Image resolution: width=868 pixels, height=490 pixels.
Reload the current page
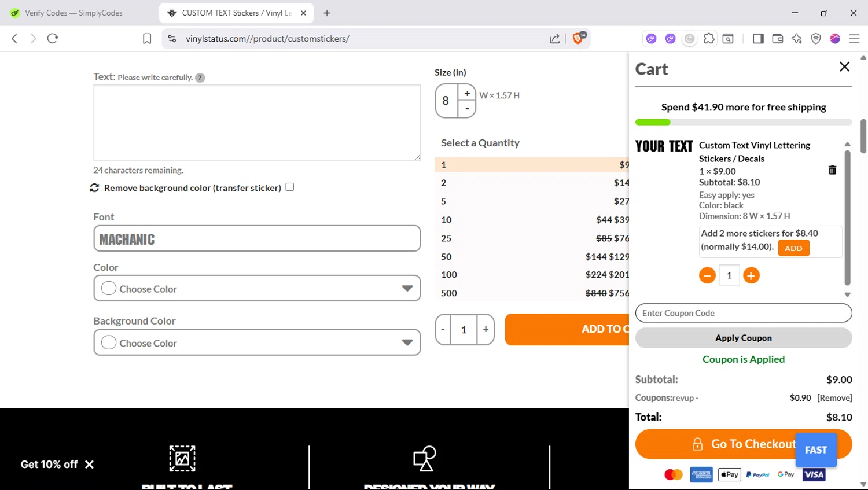tap(53, 39)
